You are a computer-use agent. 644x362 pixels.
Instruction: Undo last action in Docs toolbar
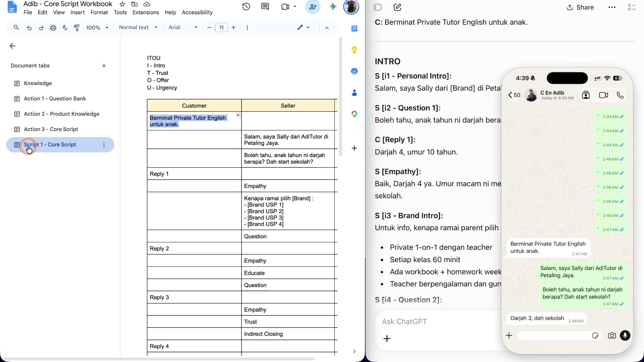[29, 27]
